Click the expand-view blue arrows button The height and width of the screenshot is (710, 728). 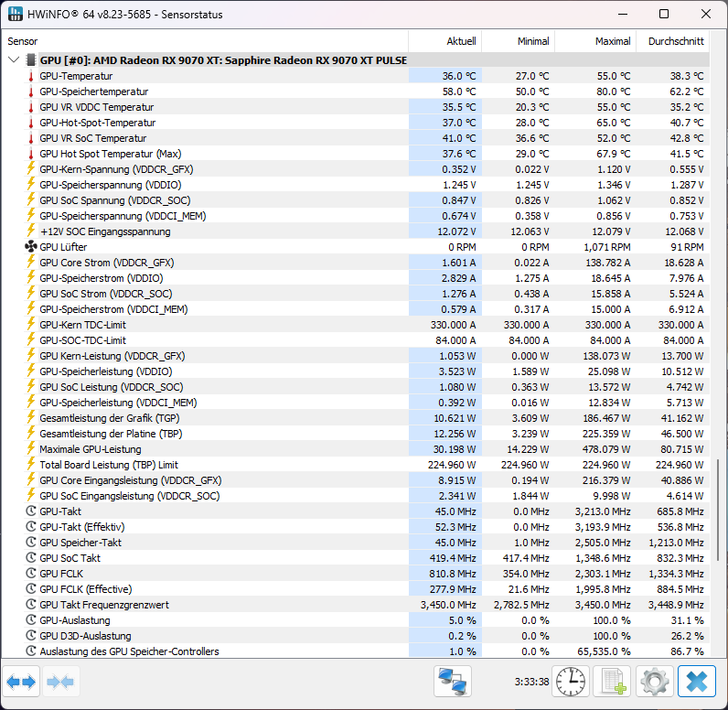tap(21, 682)
